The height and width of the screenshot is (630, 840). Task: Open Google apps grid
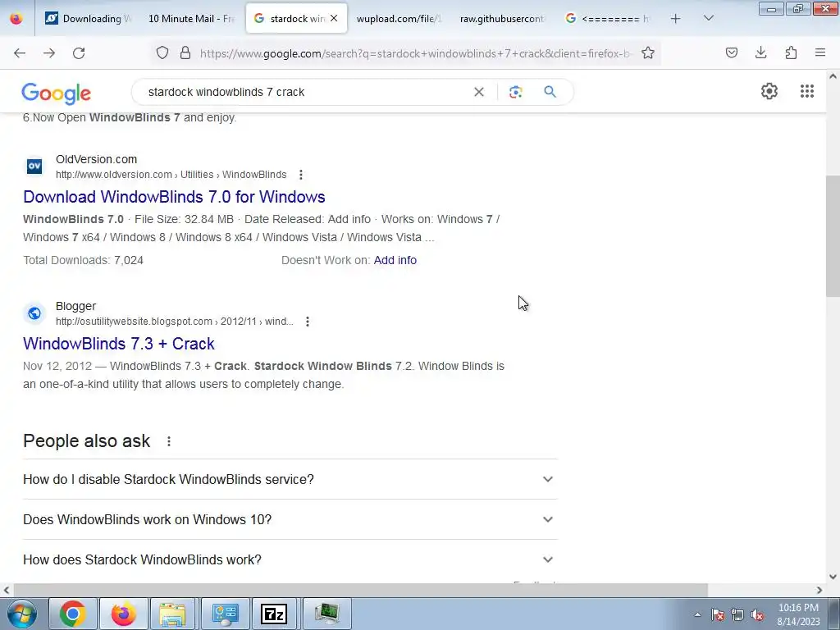[x=807, y=91]
